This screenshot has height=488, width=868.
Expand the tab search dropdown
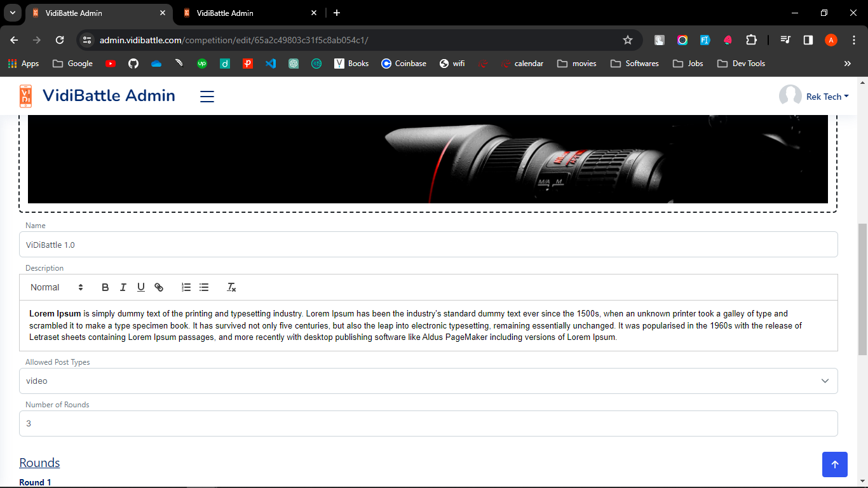(x=12, y=13)
